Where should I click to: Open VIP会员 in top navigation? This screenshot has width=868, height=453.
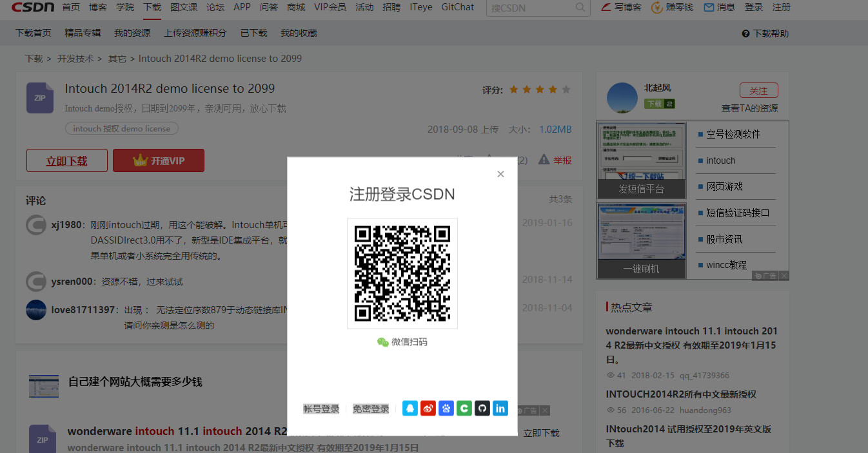[330, 8]
